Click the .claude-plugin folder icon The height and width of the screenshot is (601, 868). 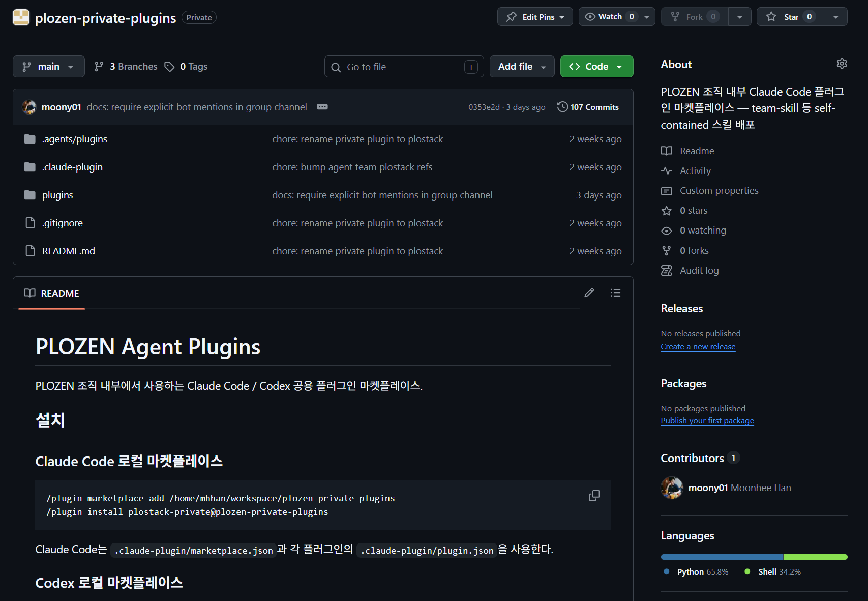(30, 167)
